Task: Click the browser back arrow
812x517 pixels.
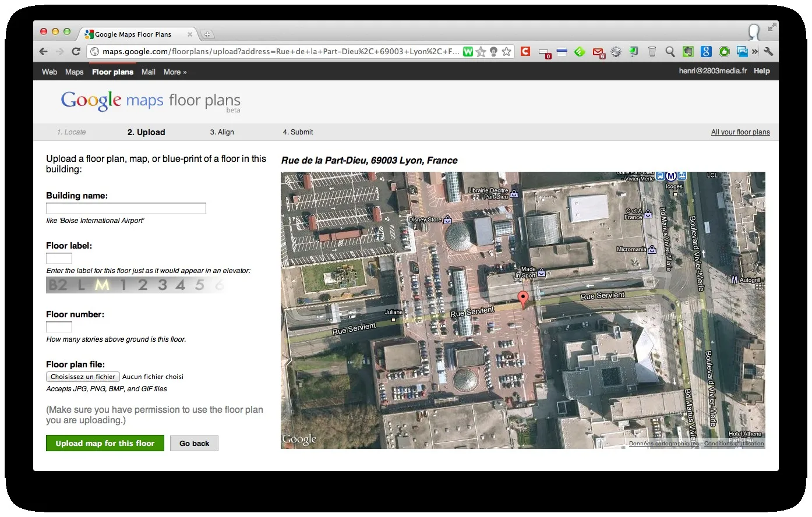Action: (x=44, y=52)
